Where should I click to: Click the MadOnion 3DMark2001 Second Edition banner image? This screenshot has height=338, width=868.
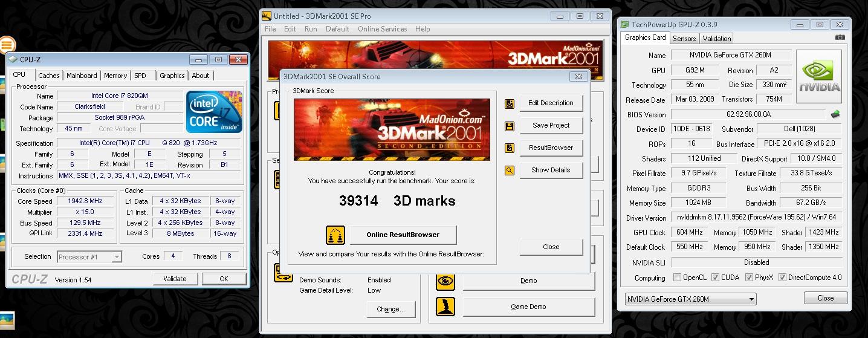[x=392, y=129]
